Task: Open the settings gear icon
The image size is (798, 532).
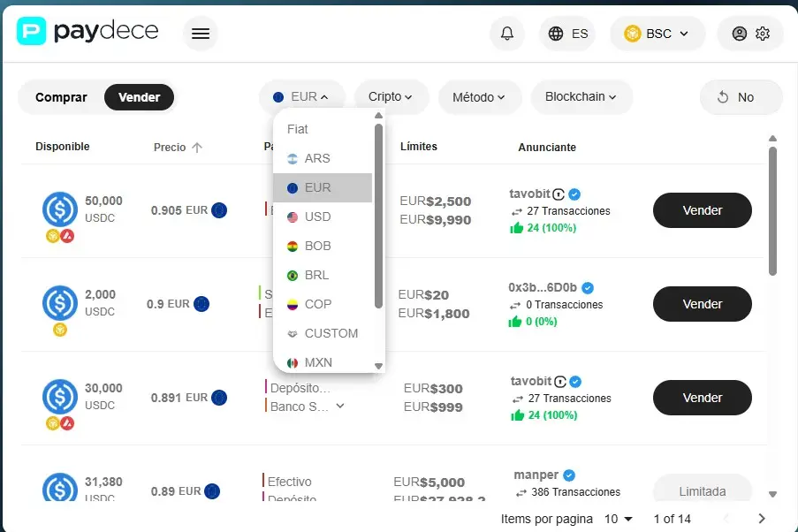Action: coord(763,34)
